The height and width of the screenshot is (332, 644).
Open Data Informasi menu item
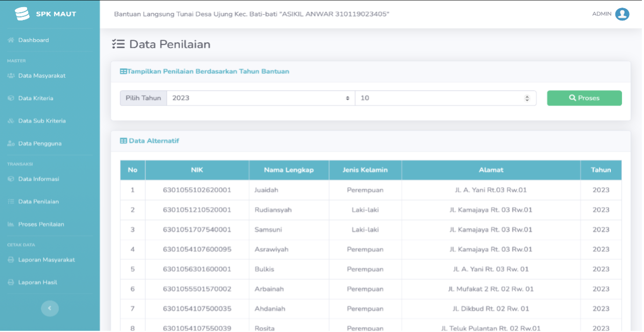pyautogui.click(x=39, y=179)
